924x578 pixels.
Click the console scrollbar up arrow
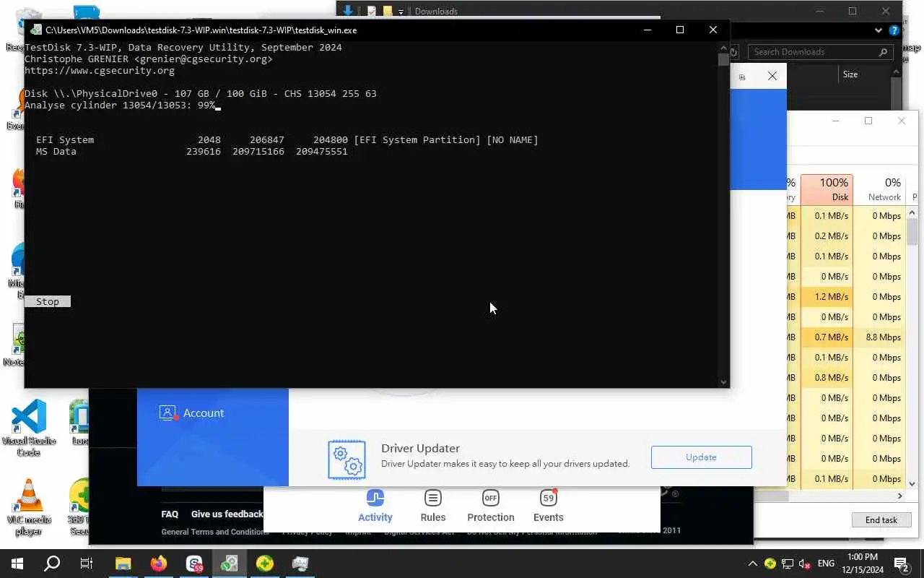(723, 48)
